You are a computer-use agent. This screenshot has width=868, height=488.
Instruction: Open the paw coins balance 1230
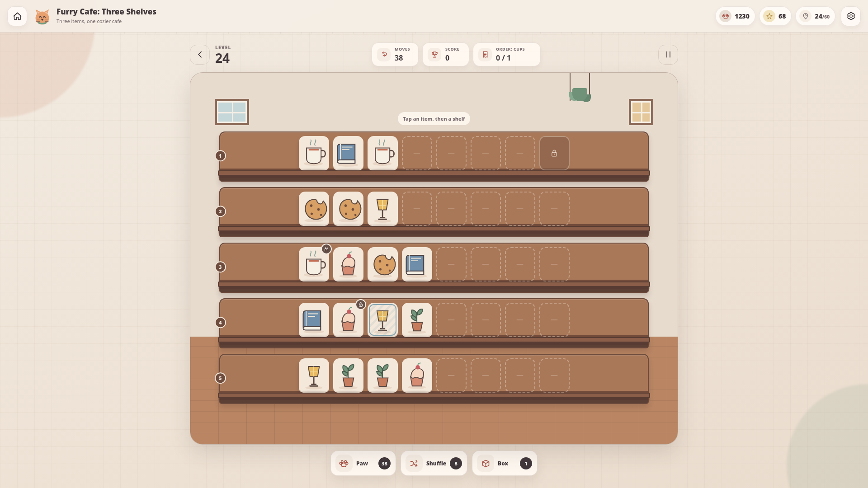(735, 16)
